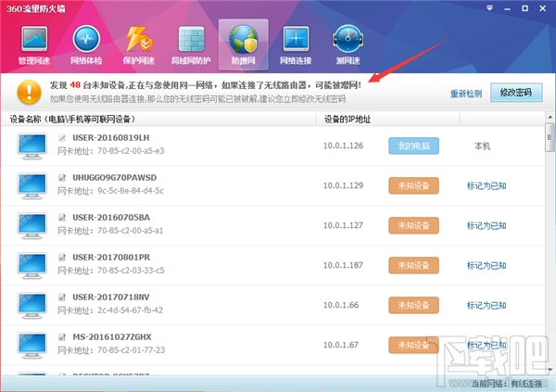The width and height of the screenshot is (556, 392).
Task: Mark USER-20160705BA as known via 标记为已知
Action: (486, 225)
